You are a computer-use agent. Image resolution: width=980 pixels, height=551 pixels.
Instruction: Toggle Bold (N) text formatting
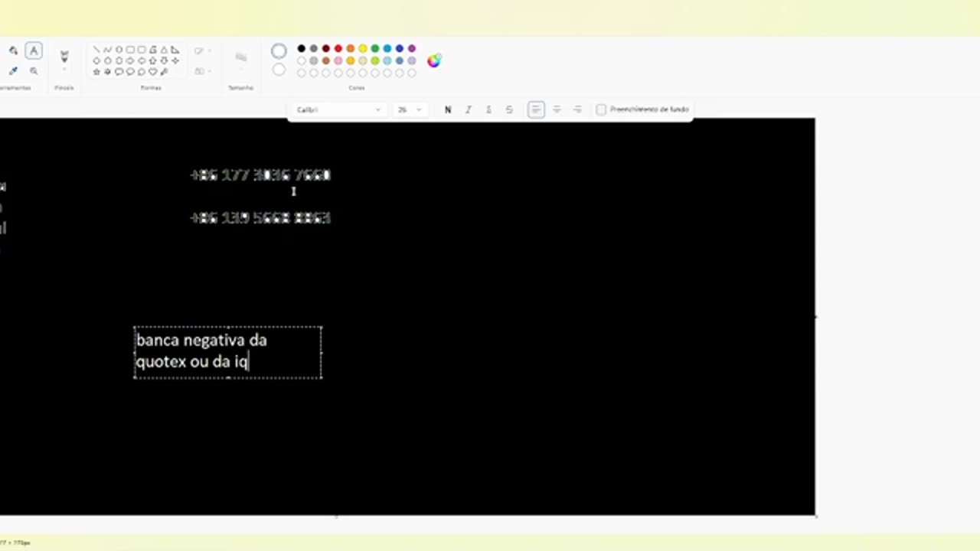pyautogui.click(x=448, y=109)
